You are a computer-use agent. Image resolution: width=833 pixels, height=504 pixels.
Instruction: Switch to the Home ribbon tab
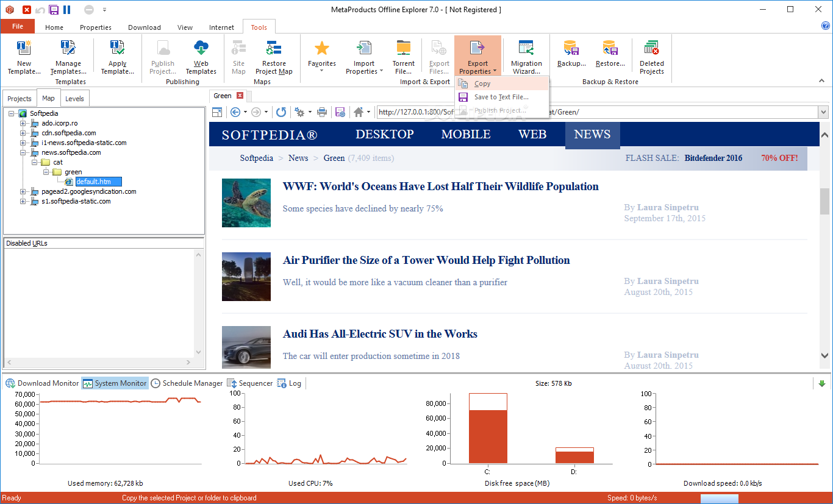point(54,27)
